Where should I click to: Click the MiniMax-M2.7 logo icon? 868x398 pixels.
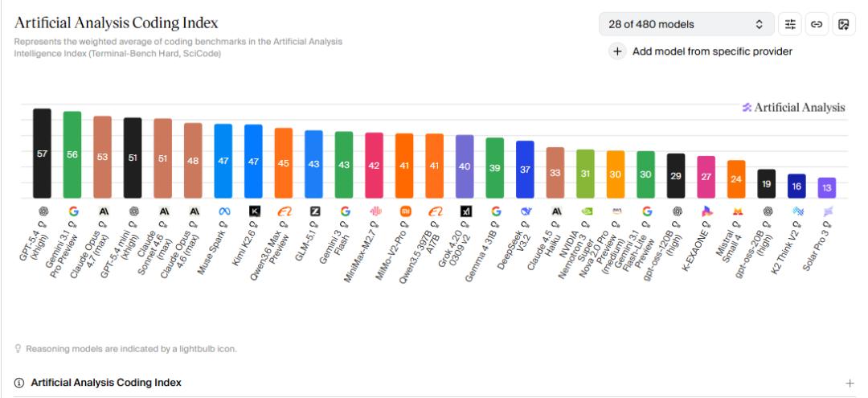point(375,211)
